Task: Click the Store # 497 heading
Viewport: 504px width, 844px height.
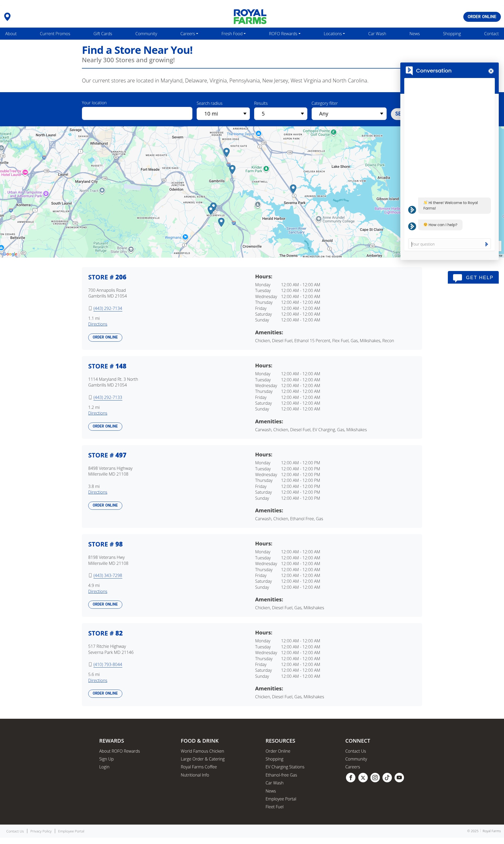Action: click(107, 455)
